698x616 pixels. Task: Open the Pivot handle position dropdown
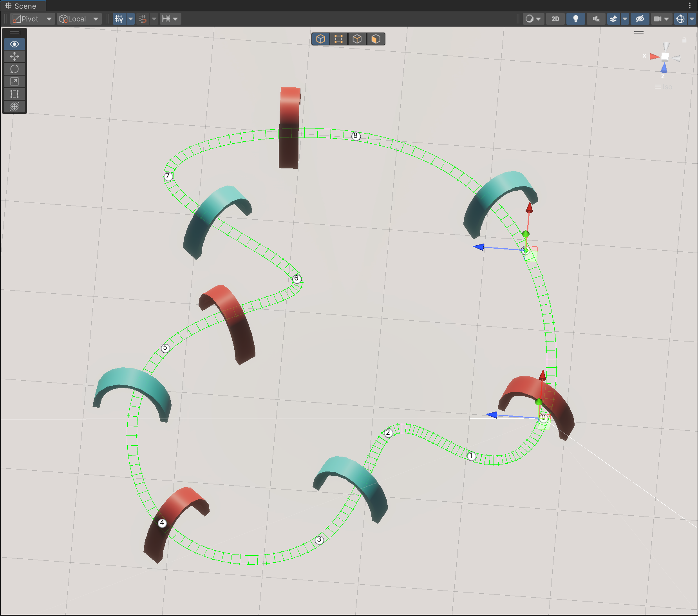coord(33,19)
